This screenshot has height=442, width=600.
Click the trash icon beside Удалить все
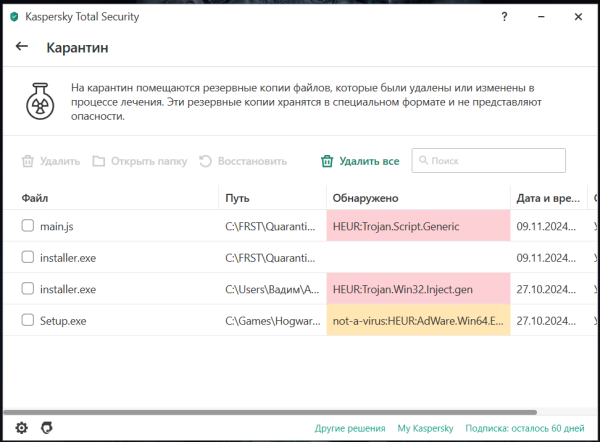coord(327,161)
